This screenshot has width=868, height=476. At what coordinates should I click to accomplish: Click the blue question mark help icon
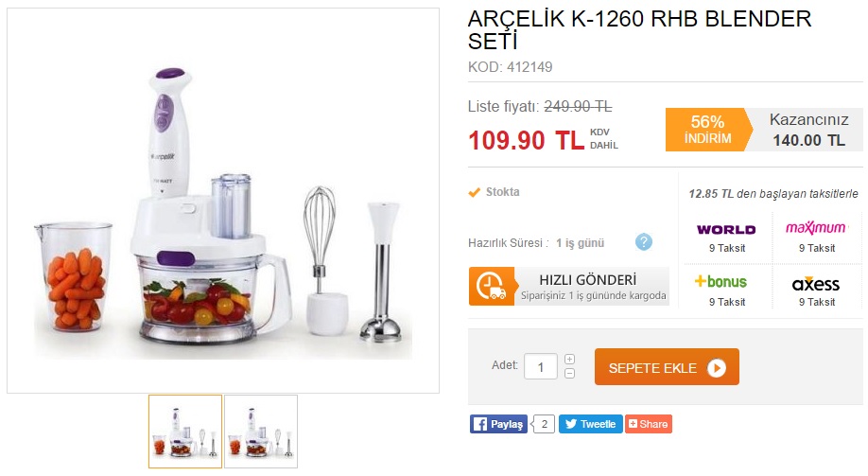pyautogui.click(x=643, y=242)
